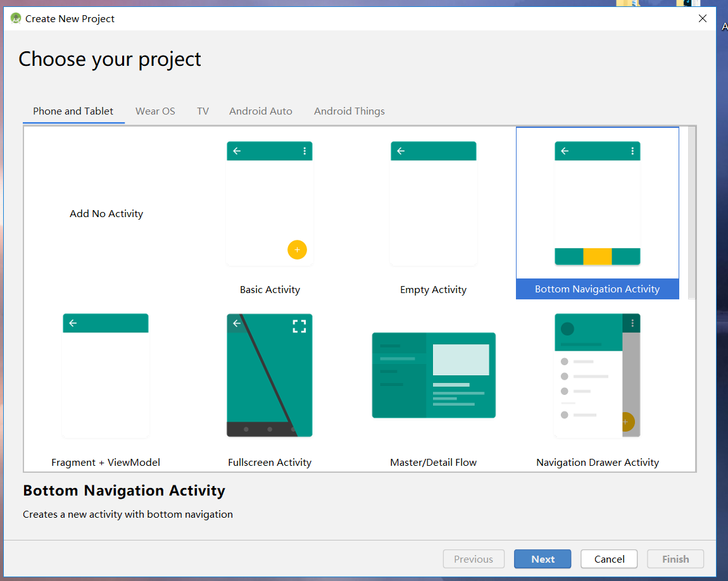
Task: Click the Android Studio logo icon
Action: tap(15, 18)
